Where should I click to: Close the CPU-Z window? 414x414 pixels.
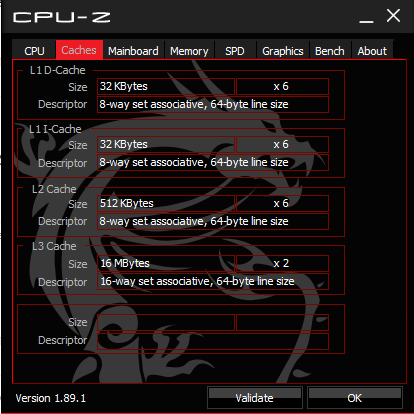[393, 16]
